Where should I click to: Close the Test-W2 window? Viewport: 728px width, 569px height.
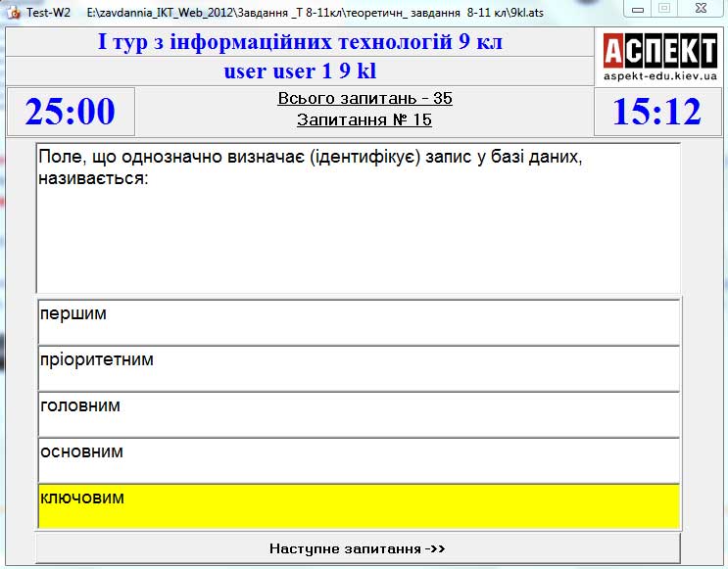pos(700,9)
